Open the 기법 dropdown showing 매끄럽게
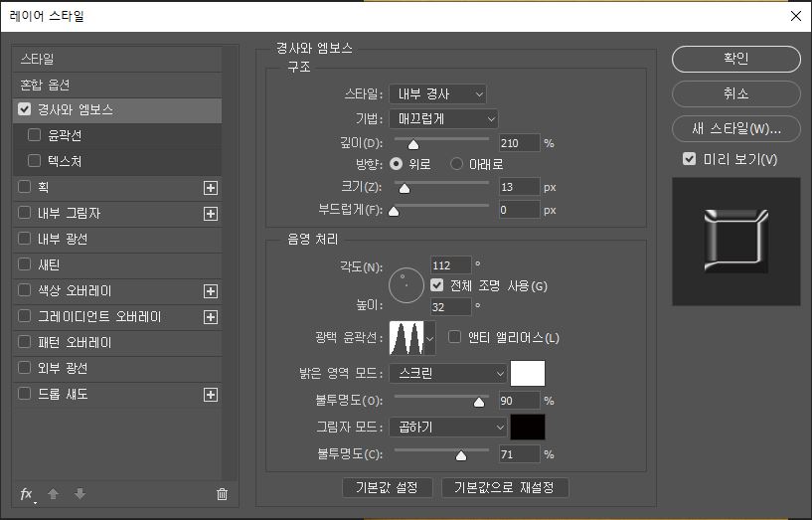 coord(443,119)
